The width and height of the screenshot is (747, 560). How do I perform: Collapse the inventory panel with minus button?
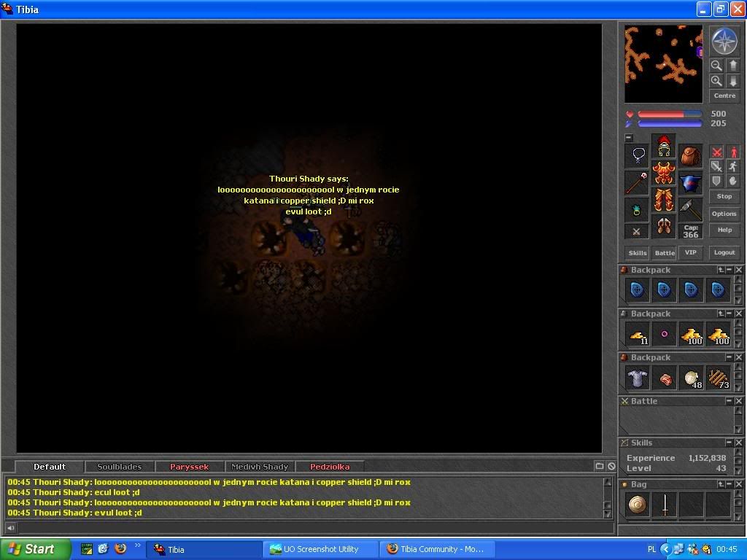(x=629, y=138)
